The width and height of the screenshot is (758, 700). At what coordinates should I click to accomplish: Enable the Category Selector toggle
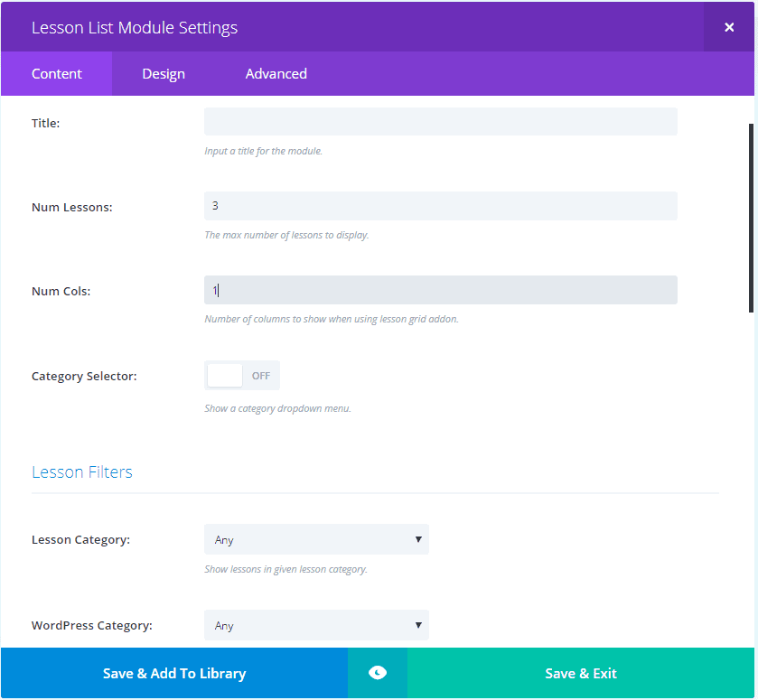pos(242,376)
